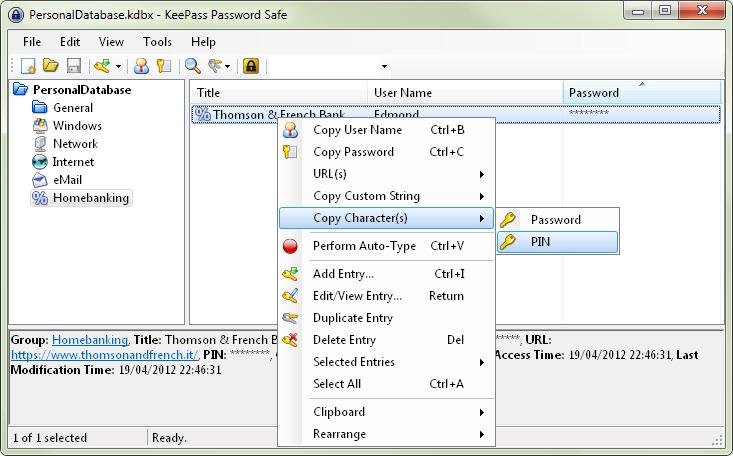Expand the Rearrange submenu
Viewport: 733px width, 456px height.
click(386, 434)
